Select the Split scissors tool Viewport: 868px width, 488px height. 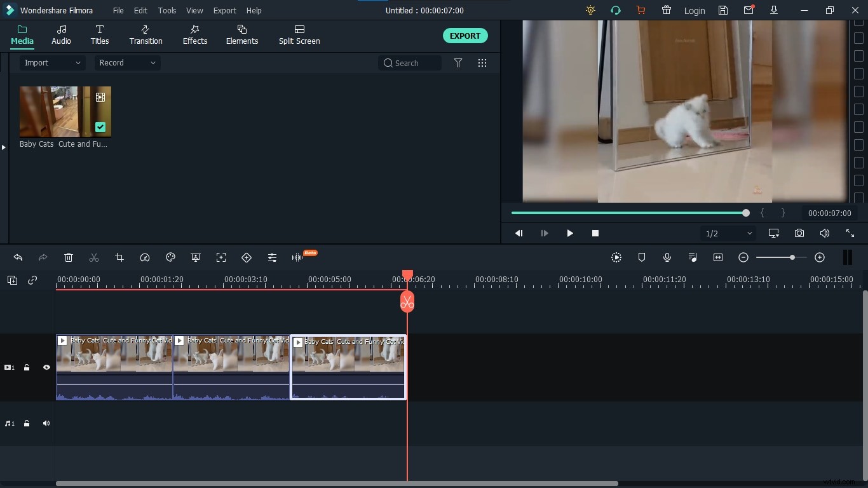click(x=94, y=257)
